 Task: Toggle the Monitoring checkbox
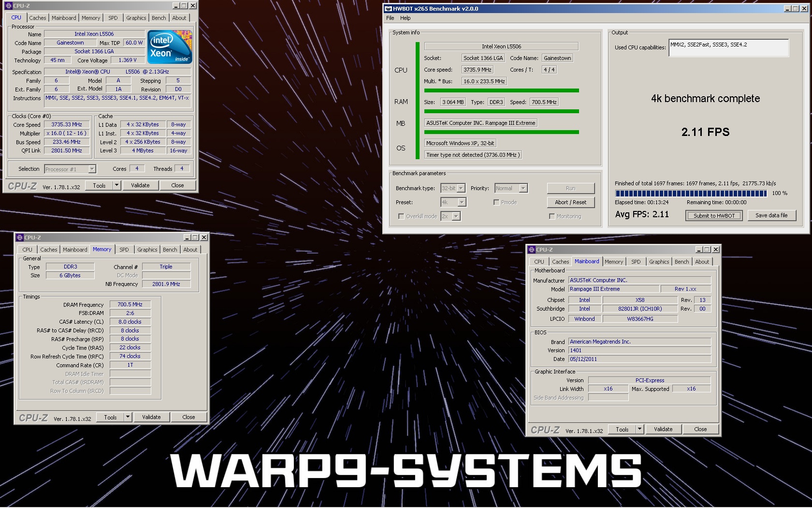tap(551, 216)
